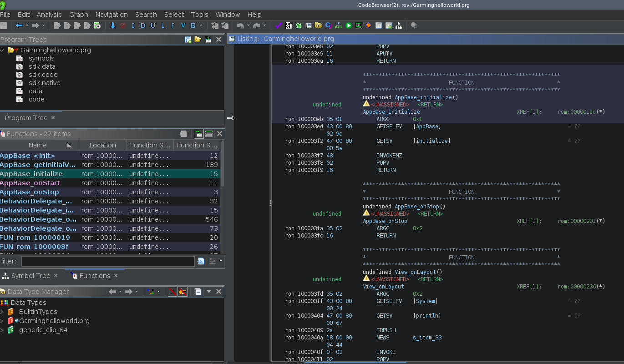The height and width of the screenshot is (364, 624).
Task: Click the Next Function 'F' icon
Action: [173, 25]
